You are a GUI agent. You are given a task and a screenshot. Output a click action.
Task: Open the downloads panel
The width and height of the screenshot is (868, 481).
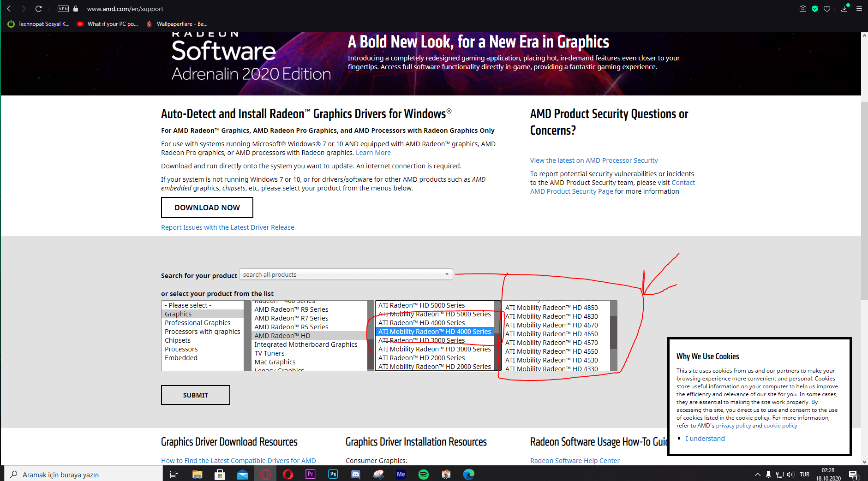(x=844, y=9)
